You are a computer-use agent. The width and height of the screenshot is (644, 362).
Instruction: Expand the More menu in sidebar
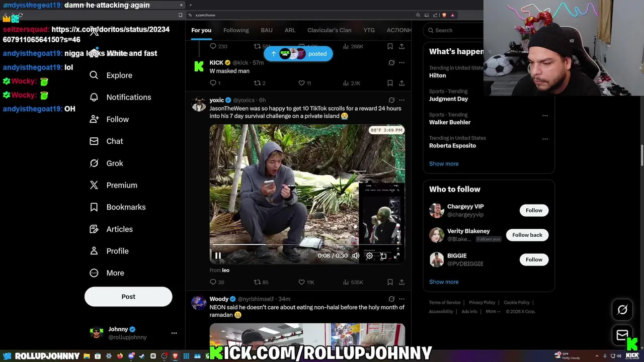(x=106, y=273)
